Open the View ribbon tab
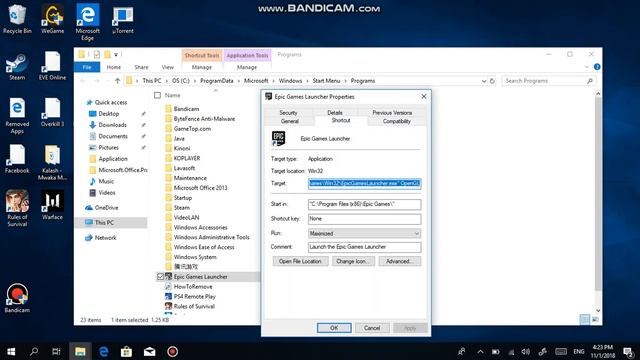This screenshot has width=640, height=360. click(167, 67)
